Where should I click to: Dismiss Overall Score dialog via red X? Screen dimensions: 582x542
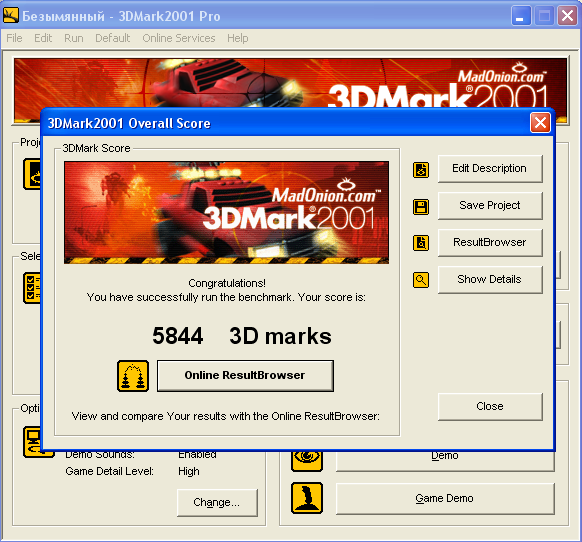pos(540,123)
